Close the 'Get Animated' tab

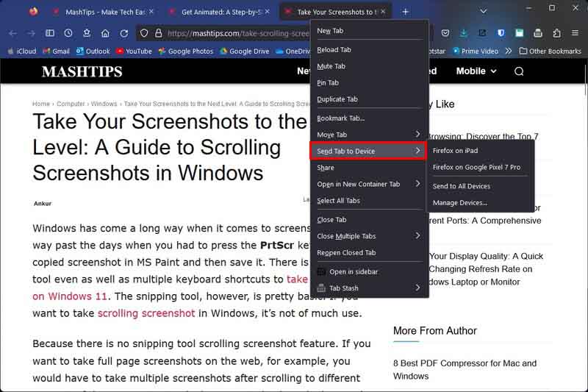pyautogui.click(x=267, y=12)
